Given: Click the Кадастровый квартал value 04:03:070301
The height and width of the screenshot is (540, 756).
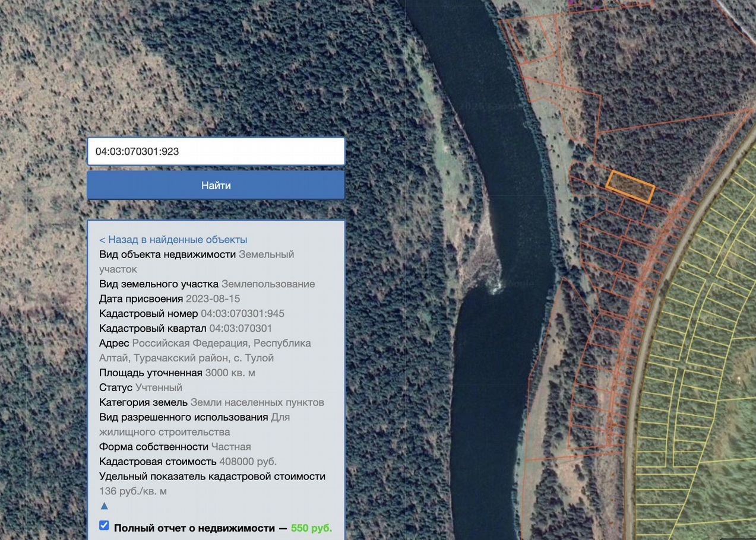Looking at the screenshot, I should [x=241, y=328].
